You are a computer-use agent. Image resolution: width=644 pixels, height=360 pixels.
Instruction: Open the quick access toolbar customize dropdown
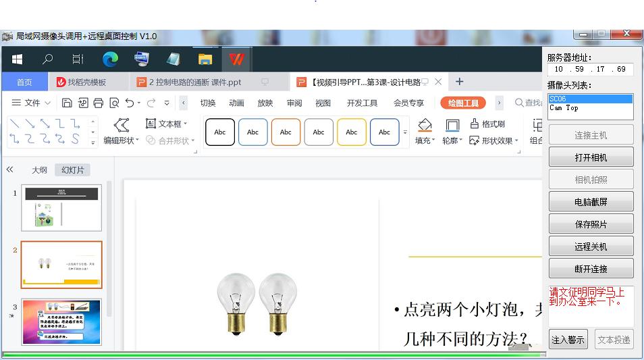tap(167, 103)
